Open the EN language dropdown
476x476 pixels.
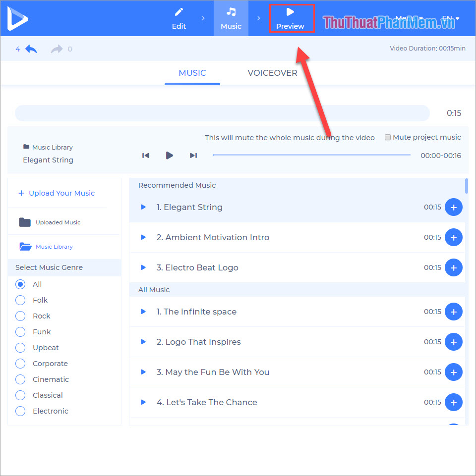(x=450, y=18)
